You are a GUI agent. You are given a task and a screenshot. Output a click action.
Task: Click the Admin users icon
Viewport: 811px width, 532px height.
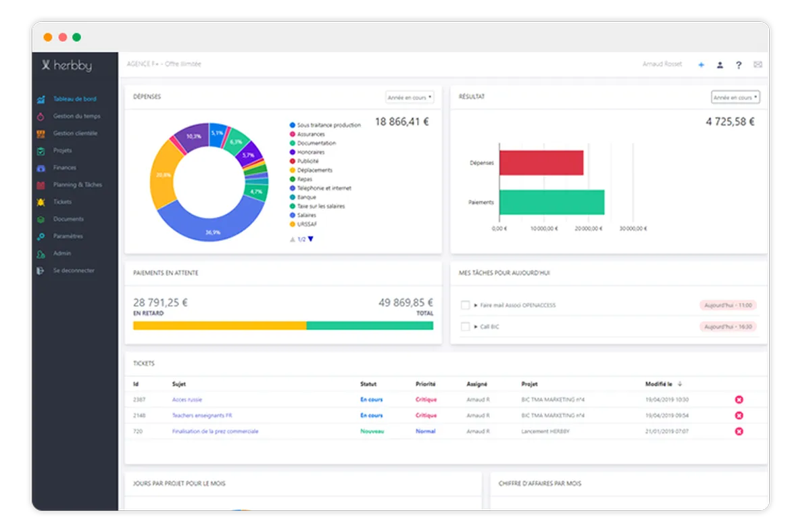pyautogui.click(x=41, y=253)
